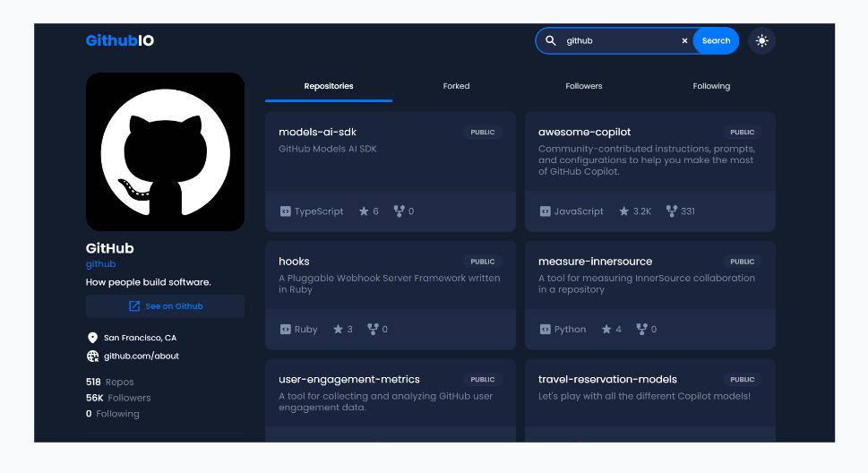Click the star icon on hooks card
868x473 pixels.
(x=338, y=329)
